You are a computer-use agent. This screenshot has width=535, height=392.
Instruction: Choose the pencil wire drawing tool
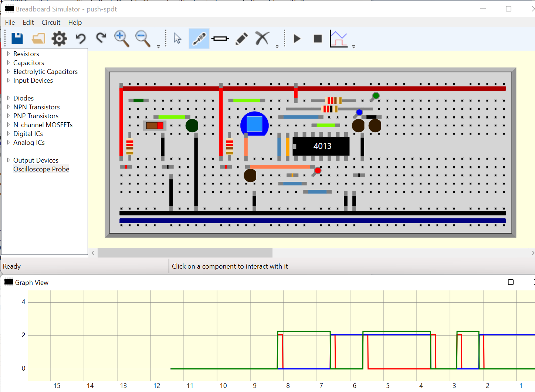[241, 38]
